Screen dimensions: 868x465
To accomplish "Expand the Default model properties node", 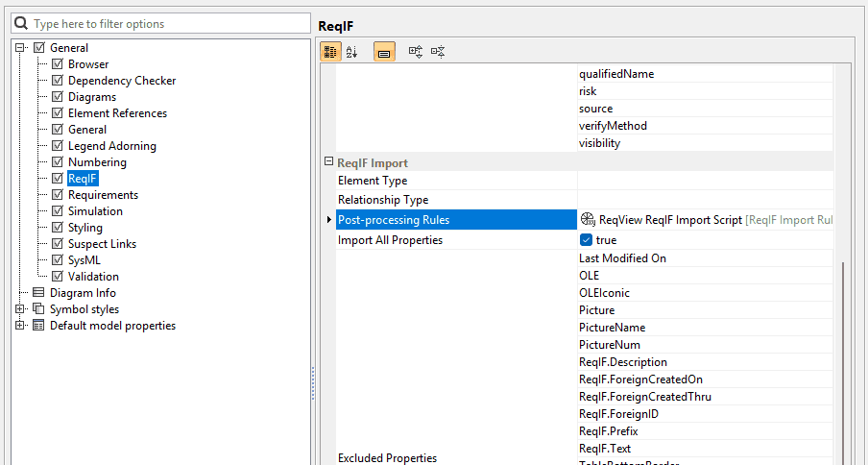I will click(20, 325).
